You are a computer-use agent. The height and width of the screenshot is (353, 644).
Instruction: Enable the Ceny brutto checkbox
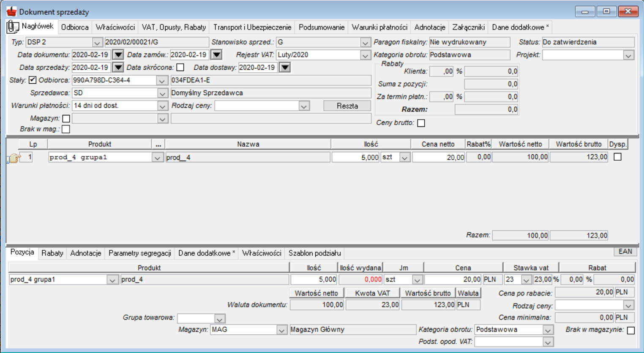(421, 123)
